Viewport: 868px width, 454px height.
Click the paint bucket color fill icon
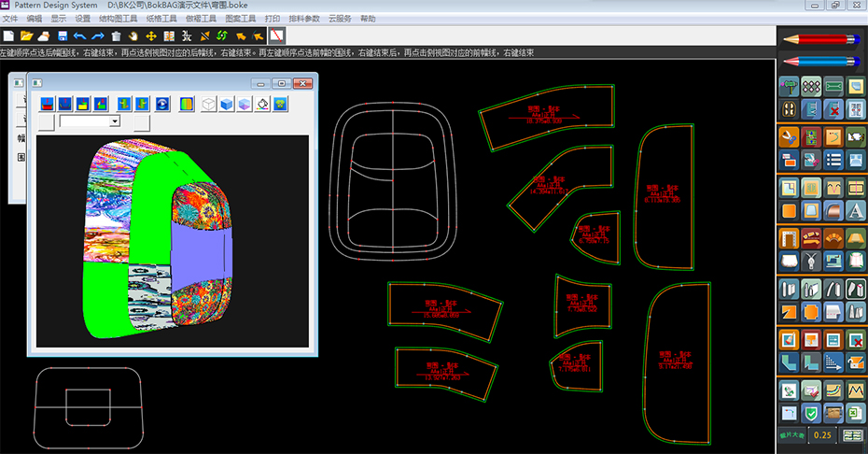pyautogui.click(x=262, y=104)
